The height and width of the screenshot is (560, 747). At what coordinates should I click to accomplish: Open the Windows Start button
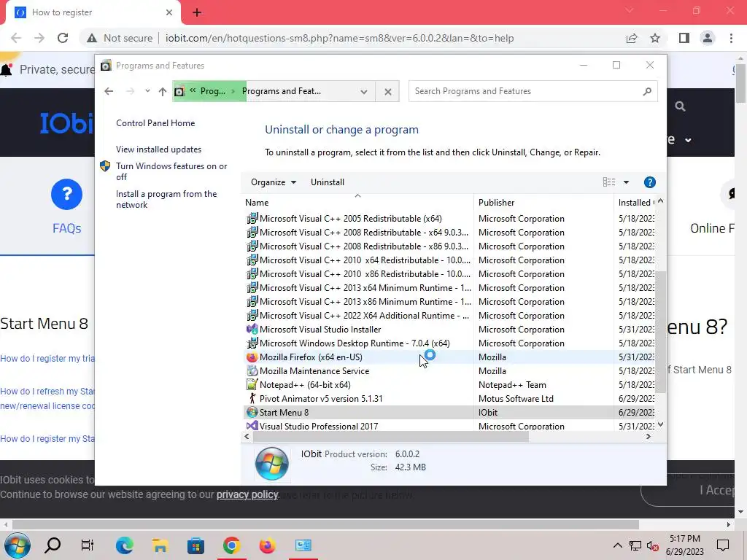click(x=18, y=545)
